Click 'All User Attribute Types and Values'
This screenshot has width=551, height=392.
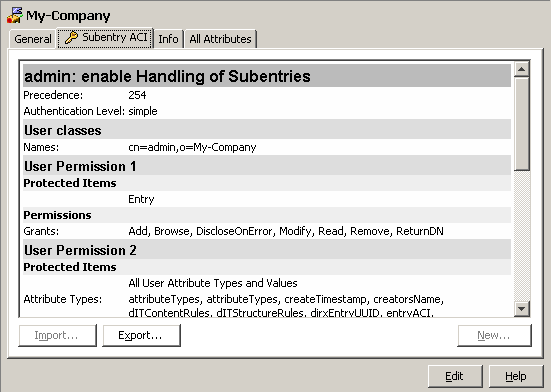pos(213,283)
